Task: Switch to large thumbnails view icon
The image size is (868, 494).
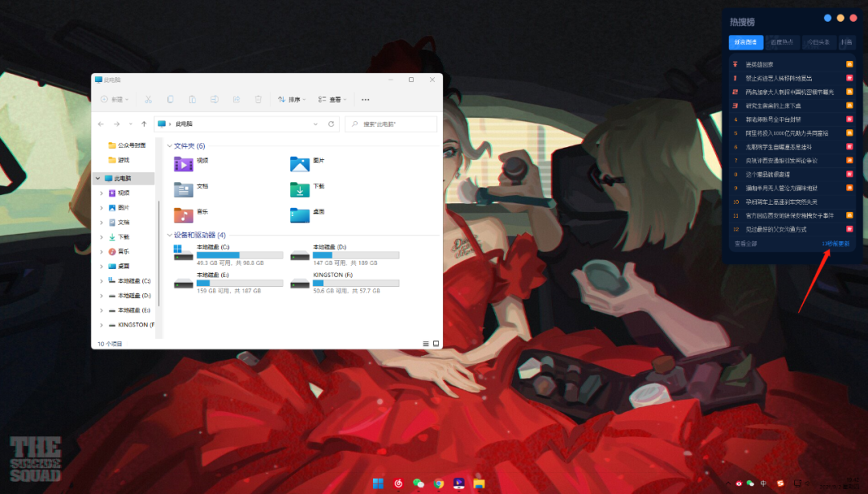Action: (436, 344)
